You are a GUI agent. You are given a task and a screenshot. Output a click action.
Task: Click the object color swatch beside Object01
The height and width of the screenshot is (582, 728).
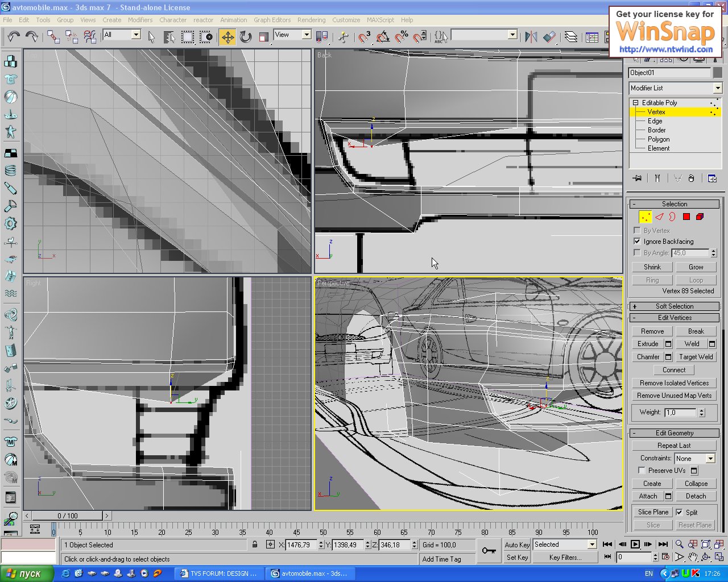coord(717,73)
